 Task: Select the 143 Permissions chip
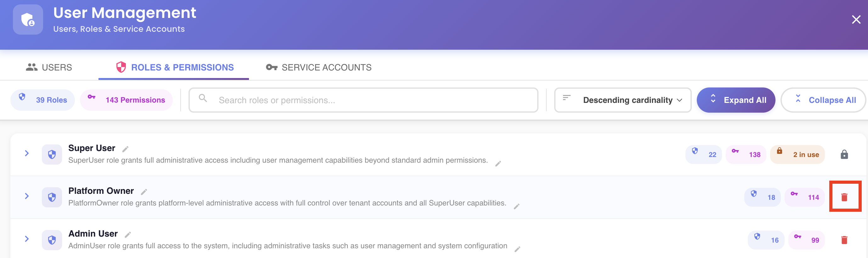point(126,100)
